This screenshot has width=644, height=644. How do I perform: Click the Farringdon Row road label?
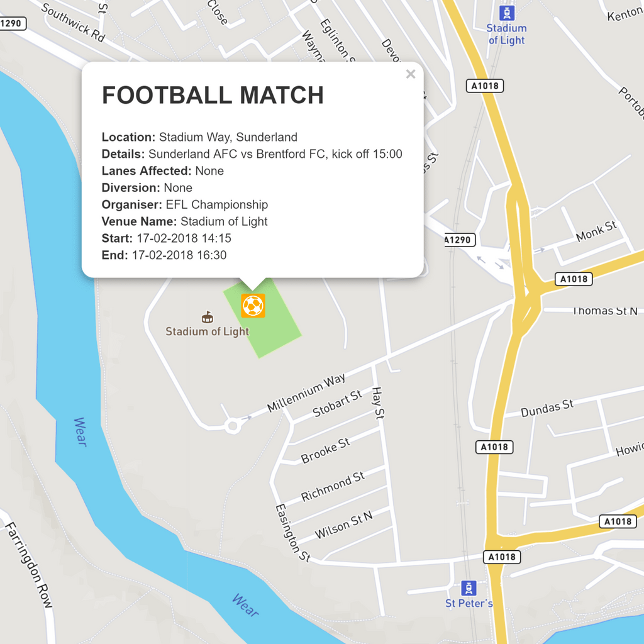tap(29, 565)
